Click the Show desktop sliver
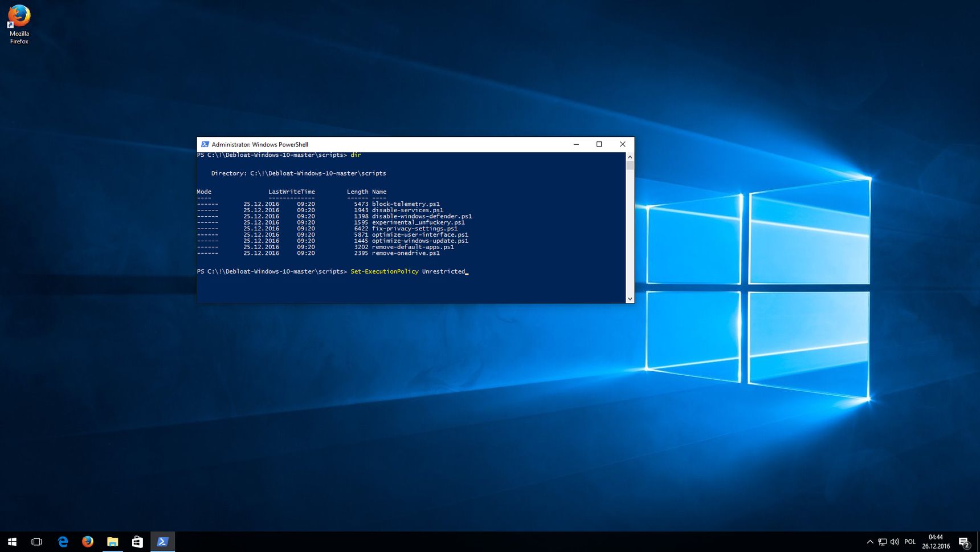Image resolution: width=980 pixels, height=552 pixels. 978,542
